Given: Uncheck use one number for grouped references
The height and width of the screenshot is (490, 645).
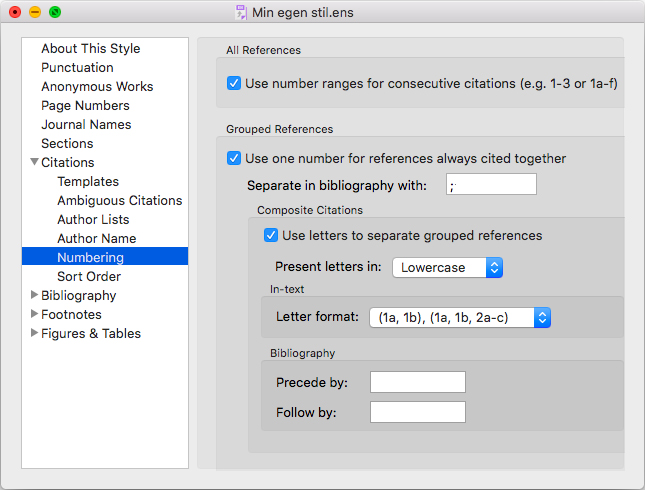Looking at the screenshot, I should coord(234,158).
